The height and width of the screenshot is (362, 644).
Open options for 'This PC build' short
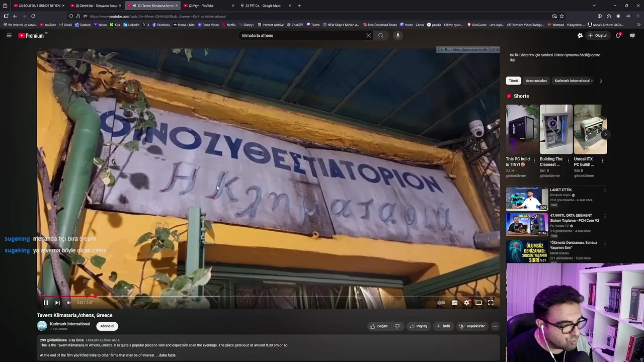coord(534,161)
